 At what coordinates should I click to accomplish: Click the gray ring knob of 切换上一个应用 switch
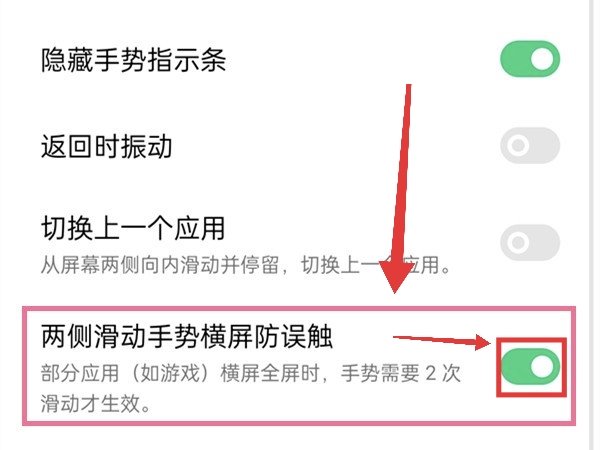tap(518, 243)
